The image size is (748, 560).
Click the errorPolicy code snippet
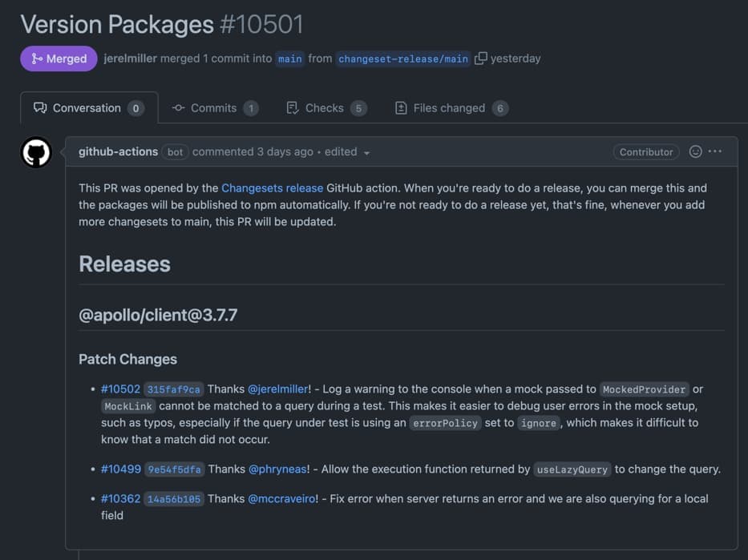click(445, 423)
